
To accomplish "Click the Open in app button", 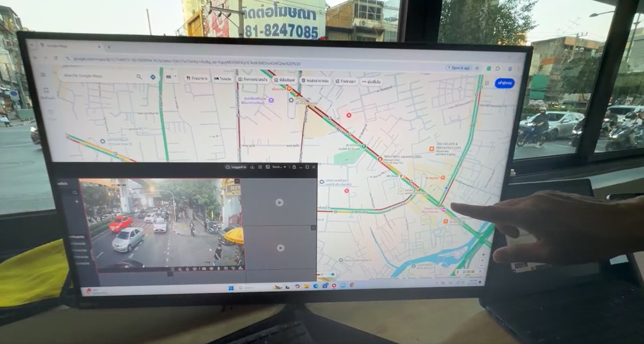I will pos(460,68).
